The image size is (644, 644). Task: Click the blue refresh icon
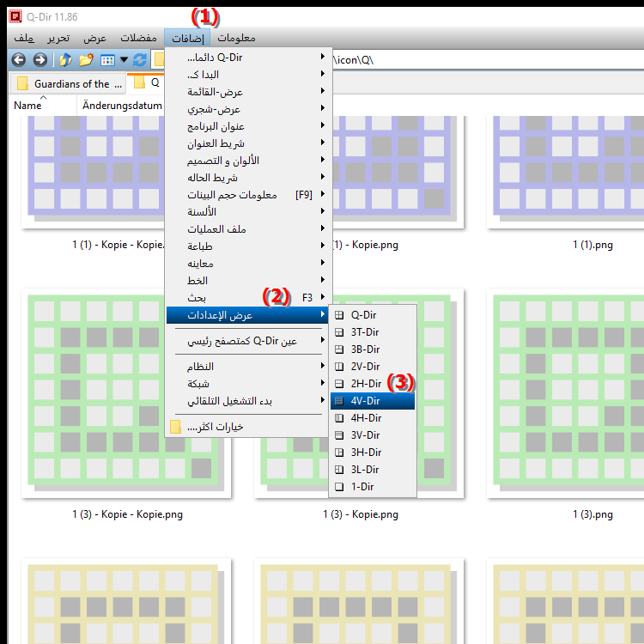click(140, 60)
